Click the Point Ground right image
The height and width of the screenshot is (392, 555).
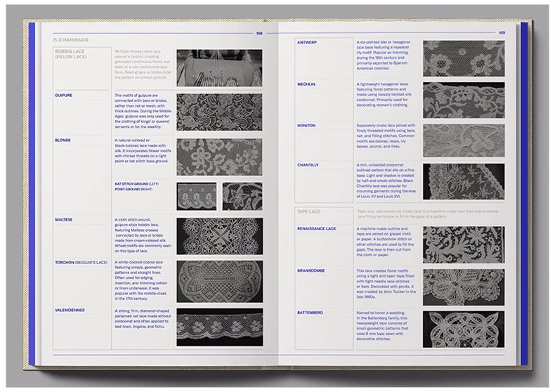(x=242, y=197)
